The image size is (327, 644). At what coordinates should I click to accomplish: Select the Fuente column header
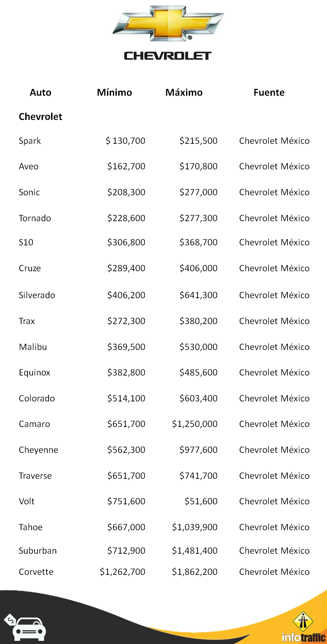point(269,93)
